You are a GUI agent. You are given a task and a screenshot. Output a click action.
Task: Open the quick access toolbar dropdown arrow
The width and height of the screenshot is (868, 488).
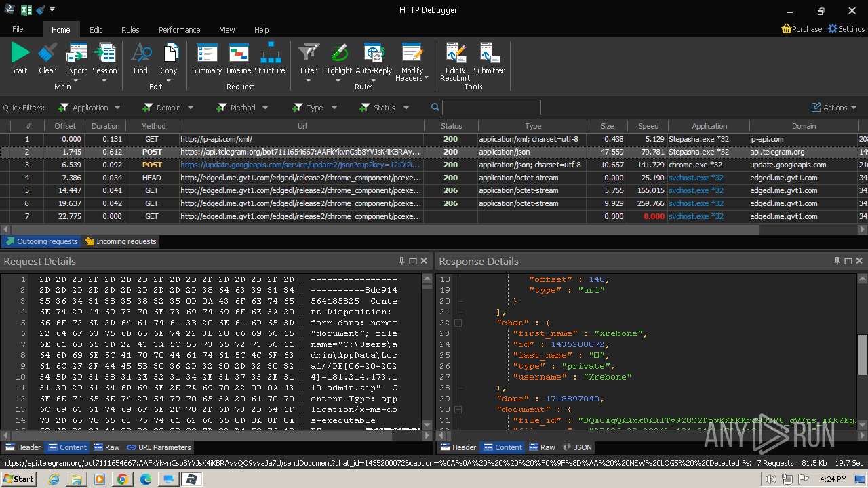(x=52, y=9)
